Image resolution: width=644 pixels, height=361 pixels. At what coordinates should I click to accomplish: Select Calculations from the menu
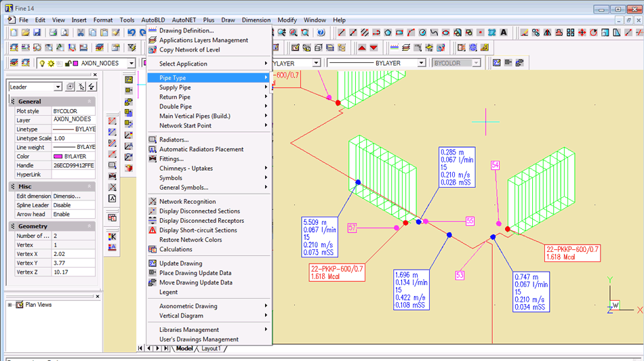tap(209, 249)
